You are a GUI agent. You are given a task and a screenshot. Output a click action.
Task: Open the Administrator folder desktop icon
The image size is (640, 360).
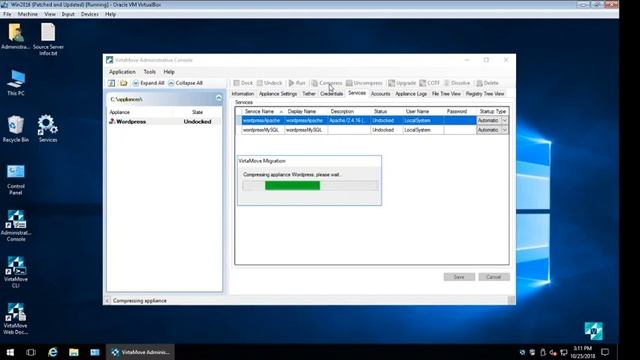(x=16, y=37)
